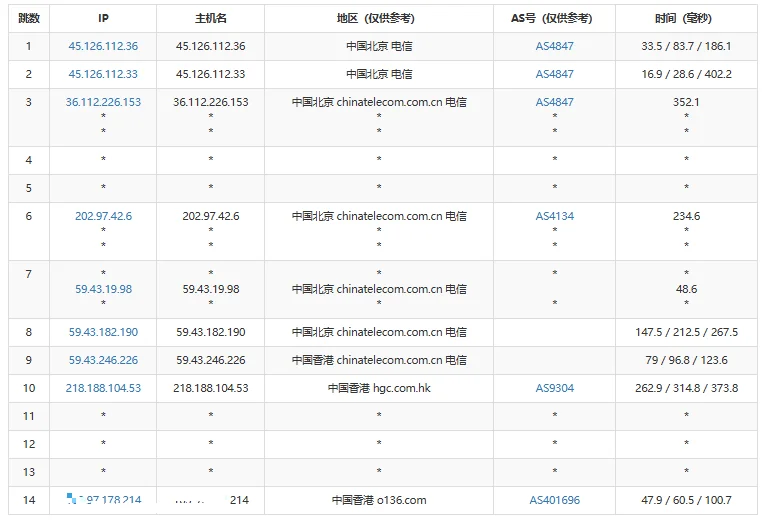This screenshot has height=520, width=762.
Task: Open the AS4134 link
Action: 554,216
